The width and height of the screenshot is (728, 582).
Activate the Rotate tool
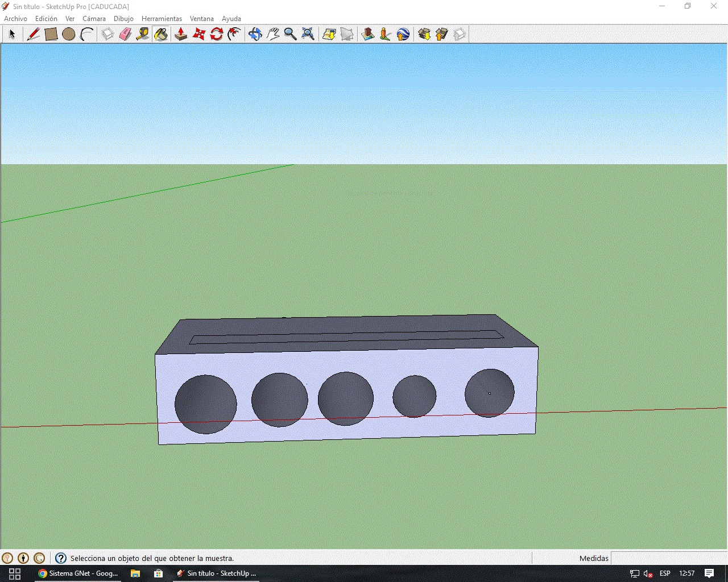tap(217, 35)
